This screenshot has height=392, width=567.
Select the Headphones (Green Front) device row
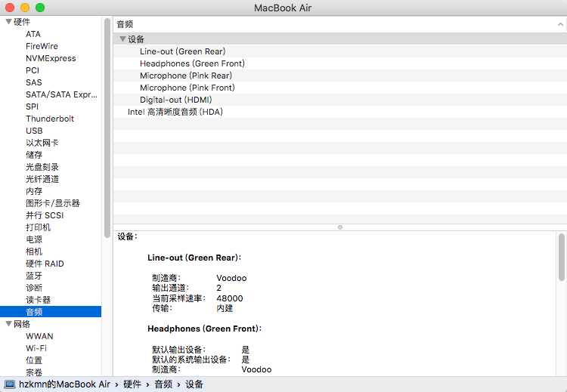[340, 63]
